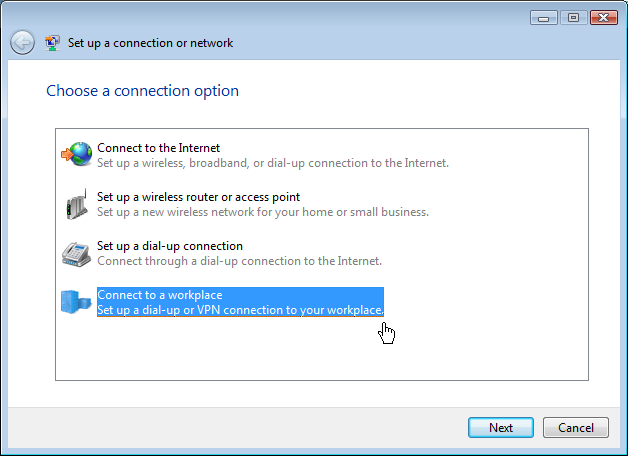Close the window with the red X

pyautogui.click(x=604, y=18)
